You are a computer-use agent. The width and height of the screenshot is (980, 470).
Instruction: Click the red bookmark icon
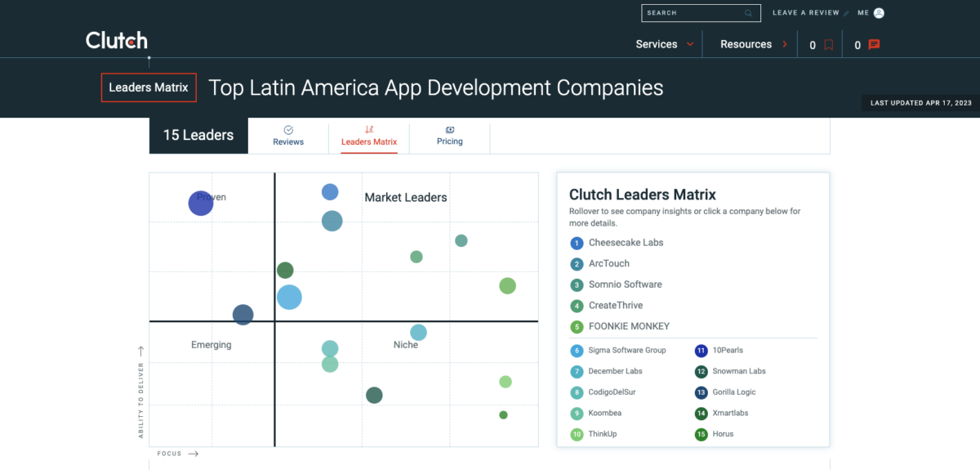coord(828,45)
